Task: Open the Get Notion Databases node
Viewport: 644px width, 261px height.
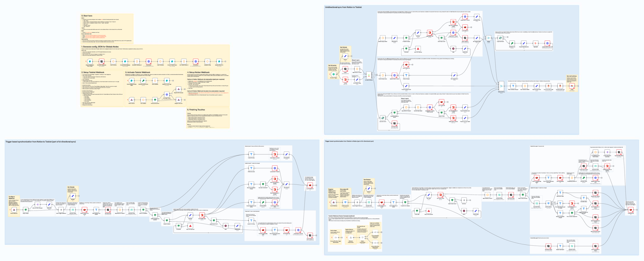Action: pos(101,61)
